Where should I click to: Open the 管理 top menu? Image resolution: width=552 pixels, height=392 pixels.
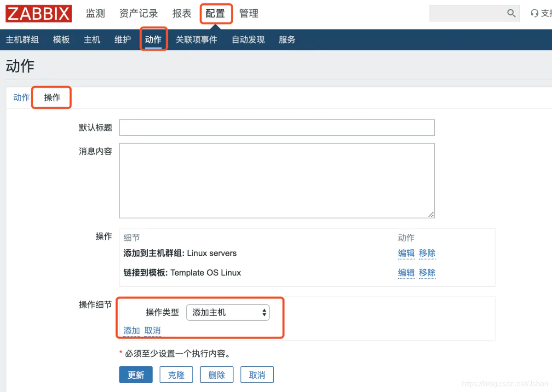249,14
